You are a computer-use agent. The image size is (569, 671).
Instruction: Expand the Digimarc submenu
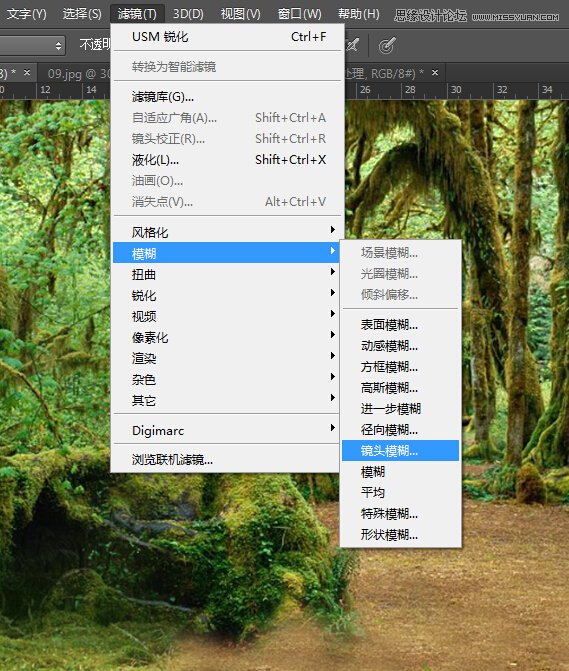pos(226,430)
